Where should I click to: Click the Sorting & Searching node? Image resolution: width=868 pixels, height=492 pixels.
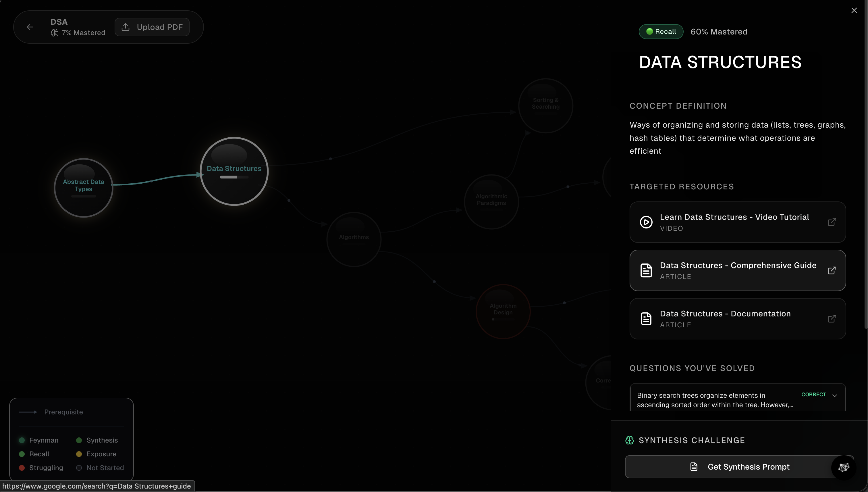pyautogui.click(x=545, y=105)
